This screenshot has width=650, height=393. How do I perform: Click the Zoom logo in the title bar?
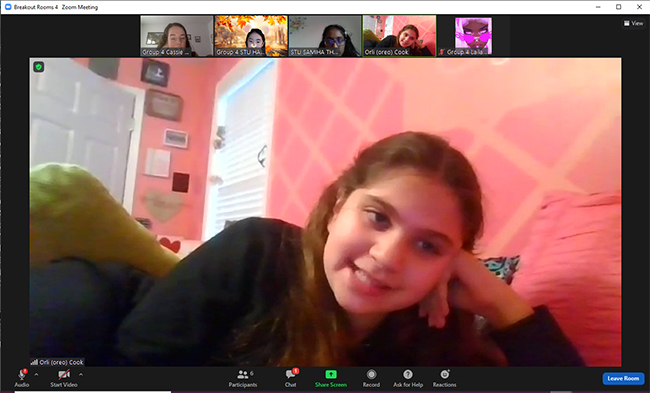[x=8, y=7]
